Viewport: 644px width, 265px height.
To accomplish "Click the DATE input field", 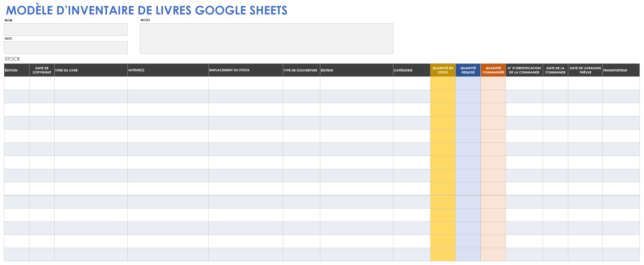I will click(66, 48).
